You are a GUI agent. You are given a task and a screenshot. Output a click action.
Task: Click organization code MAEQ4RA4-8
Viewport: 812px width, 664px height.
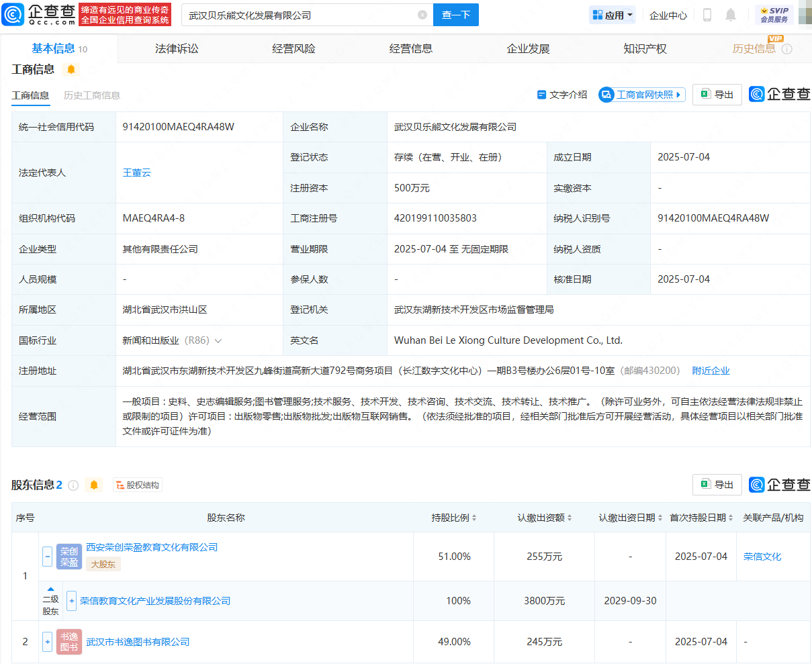point(154,218)
